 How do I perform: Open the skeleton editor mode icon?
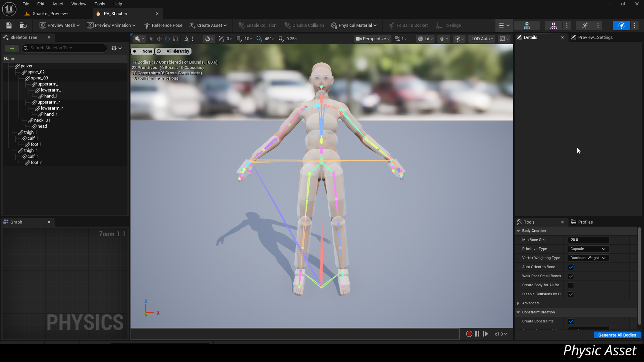(527, 25)
